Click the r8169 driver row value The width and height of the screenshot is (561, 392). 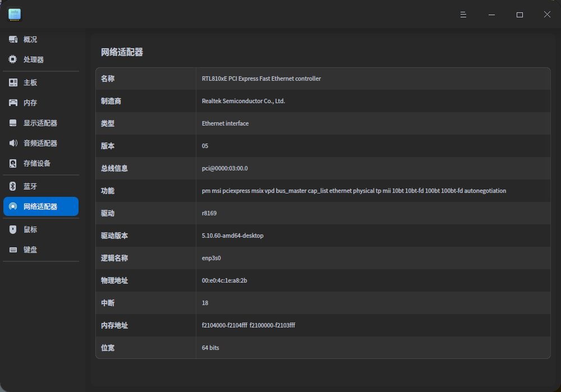pyautogui.click(x=209, y=213)
